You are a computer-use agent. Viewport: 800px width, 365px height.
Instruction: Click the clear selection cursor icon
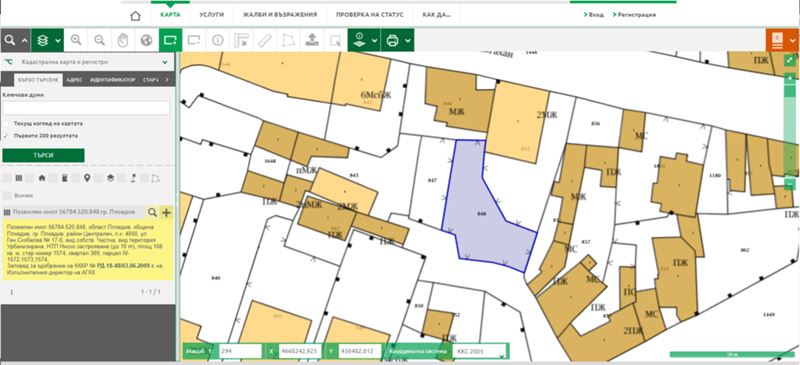[335, 40]
